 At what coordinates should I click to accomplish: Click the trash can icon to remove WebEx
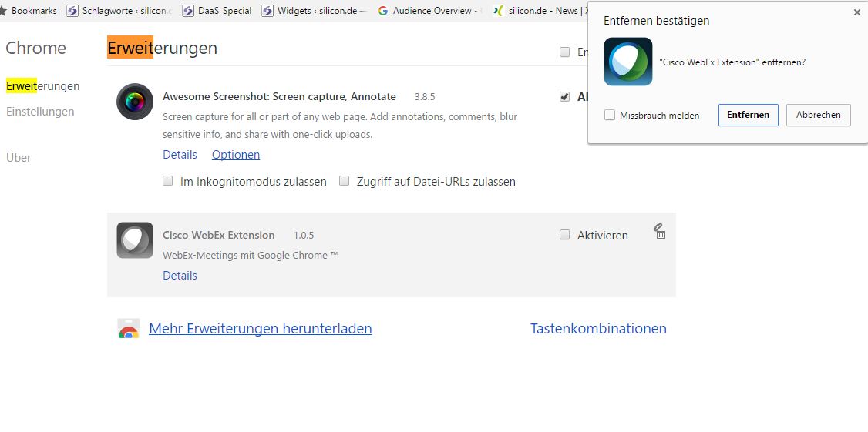click(x=659, y=232)
